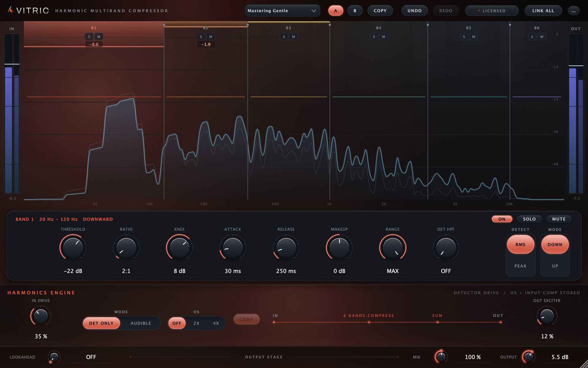Click the Knee knob
The height and width of the screenshot is (368, 588).
(179, 247)
